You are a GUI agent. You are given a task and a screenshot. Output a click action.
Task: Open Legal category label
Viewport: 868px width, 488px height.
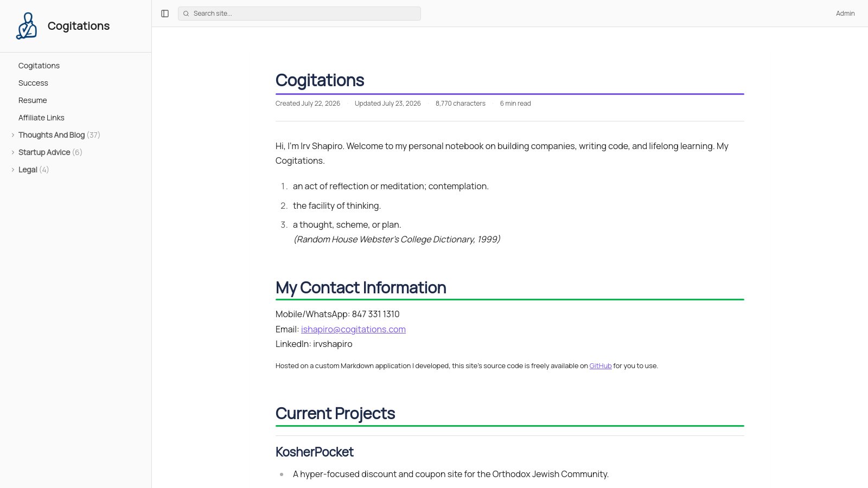click(28, 170)
